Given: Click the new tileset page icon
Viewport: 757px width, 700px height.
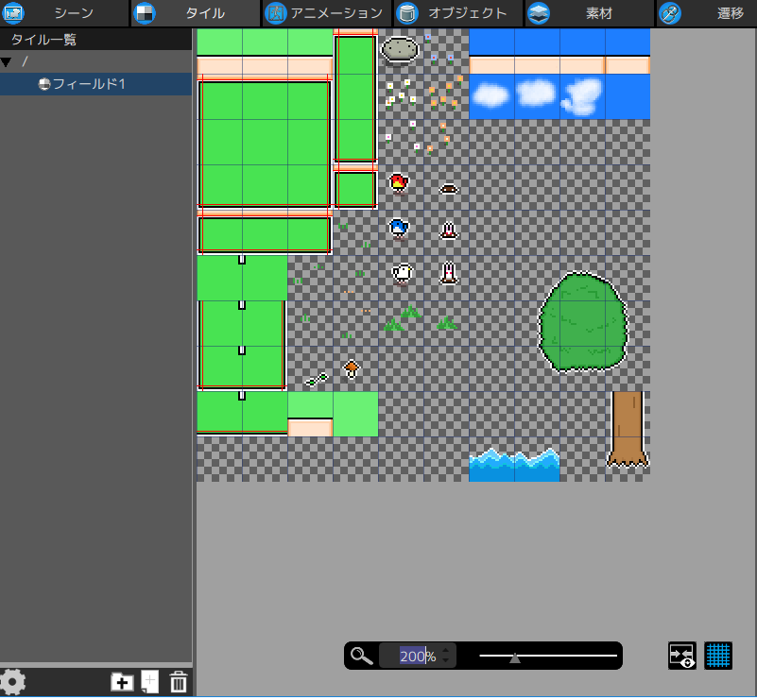Looking at the screenshot, I should [x=149, y=682].
